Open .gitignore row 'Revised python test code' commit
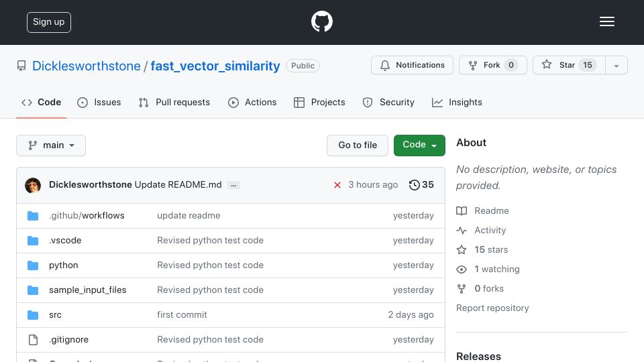Viewport: 644px width, 362px height. (x=210, y=339)
